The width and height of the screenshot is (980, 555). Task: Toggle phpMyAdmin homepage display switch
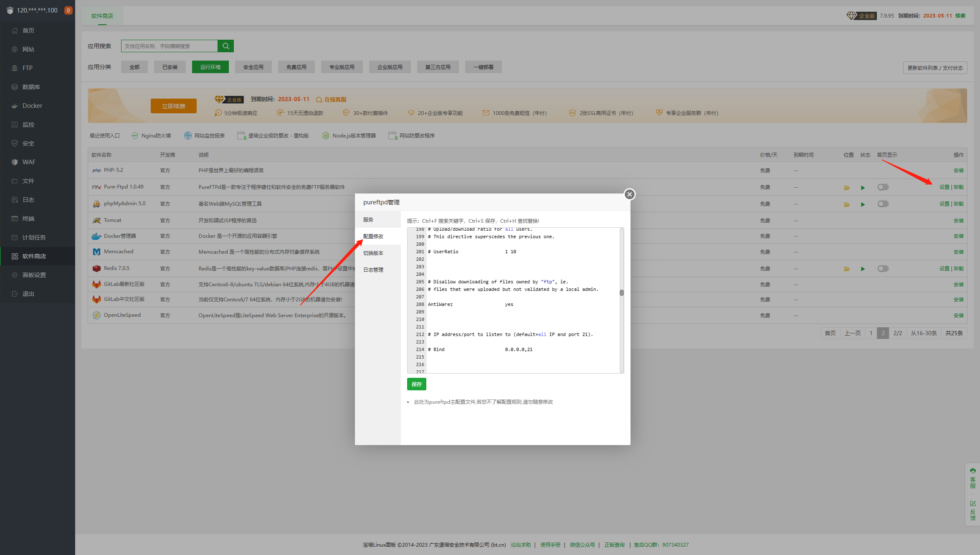(x=883, y=204)
